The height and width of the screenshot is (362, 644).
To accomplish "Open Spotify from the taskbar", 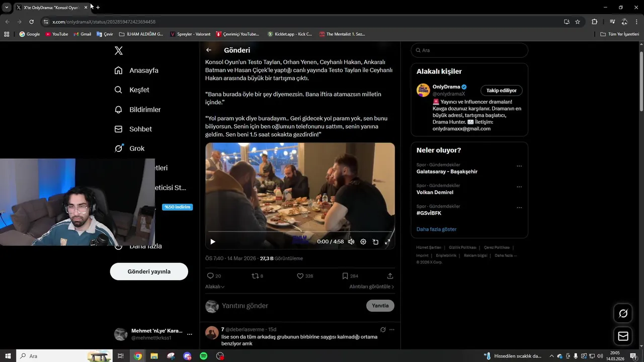I will pyautogui.click(x=204, y=356).
